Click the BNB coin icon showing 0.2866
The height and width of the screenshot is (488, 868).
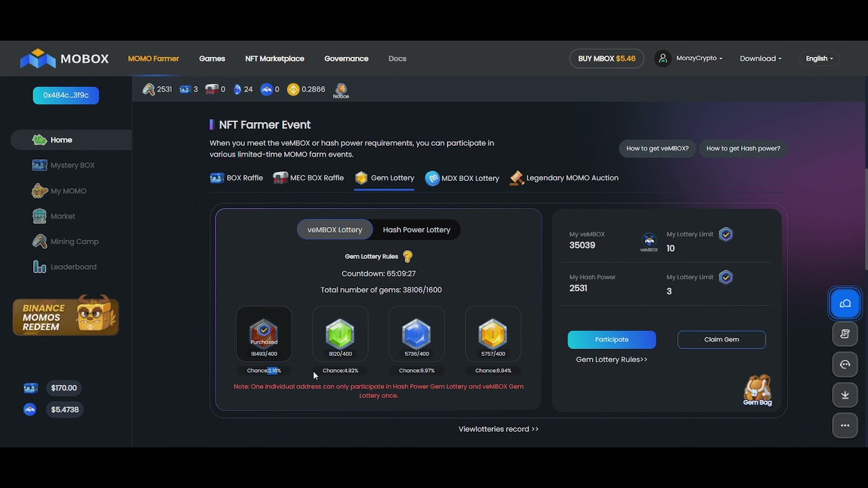point(293,89)
